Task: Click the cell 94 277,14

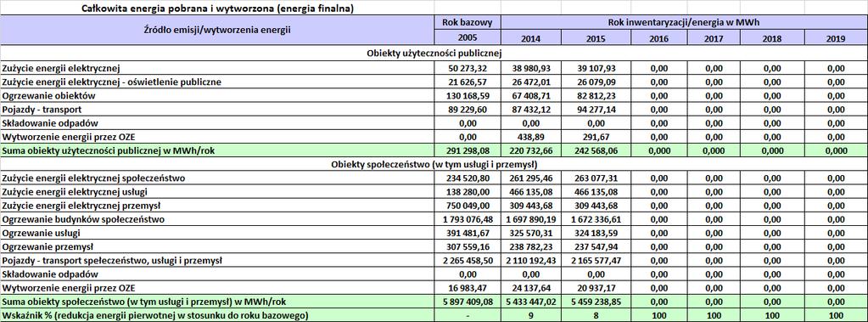Action: 596,110
